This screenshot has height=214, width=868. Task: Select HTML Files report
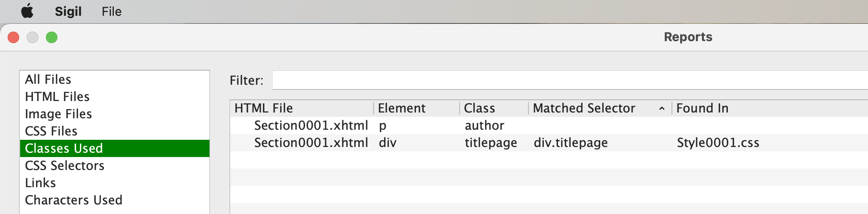tap(57, 97)
